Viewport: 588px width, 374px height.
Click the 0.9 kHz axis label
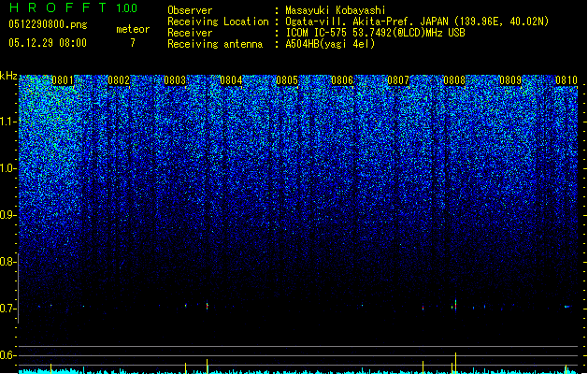coord(8,215)
